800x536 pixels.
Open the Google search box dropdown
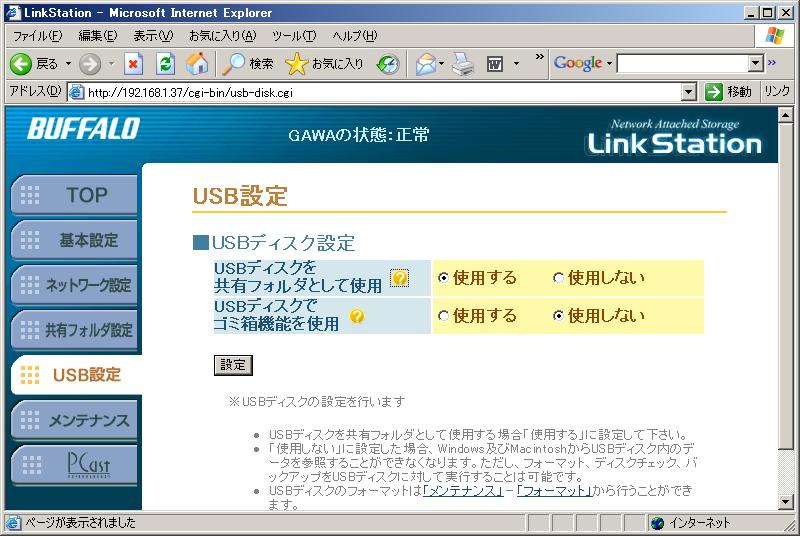[756, 64]
